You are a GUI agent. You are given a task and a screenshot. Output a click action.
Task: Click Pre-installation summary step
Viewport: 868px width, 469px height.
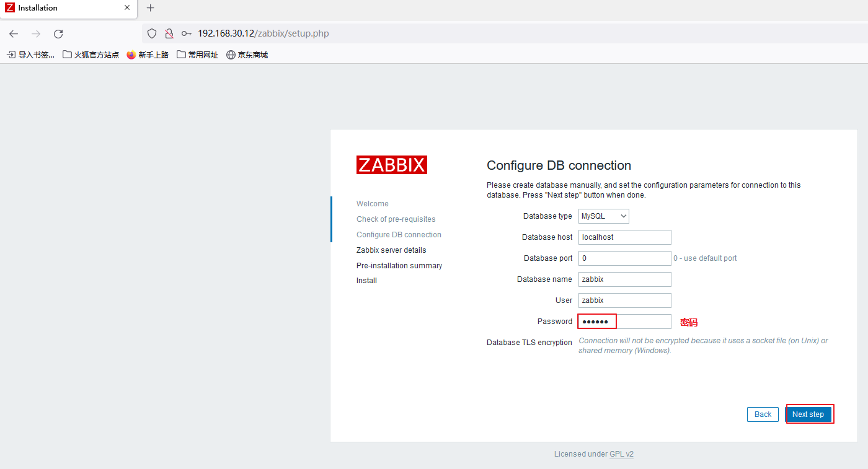[x=399, y=266]
